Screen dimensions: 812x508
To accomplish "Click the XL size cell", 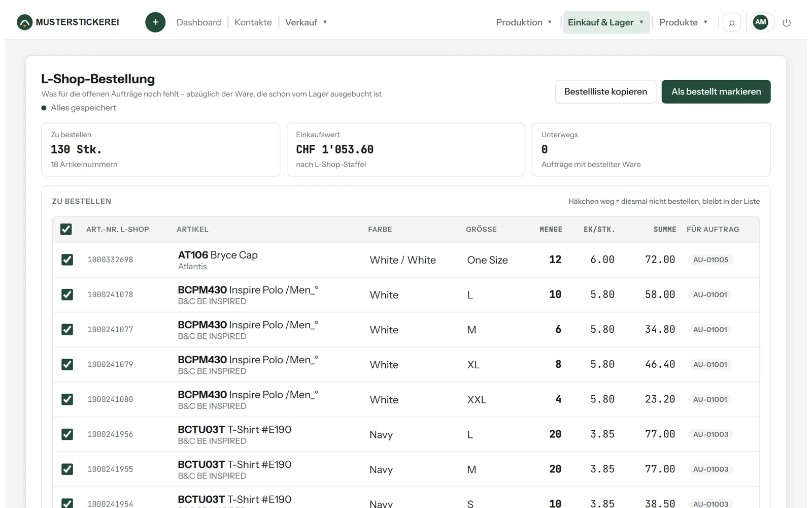I will click(473, 365).
